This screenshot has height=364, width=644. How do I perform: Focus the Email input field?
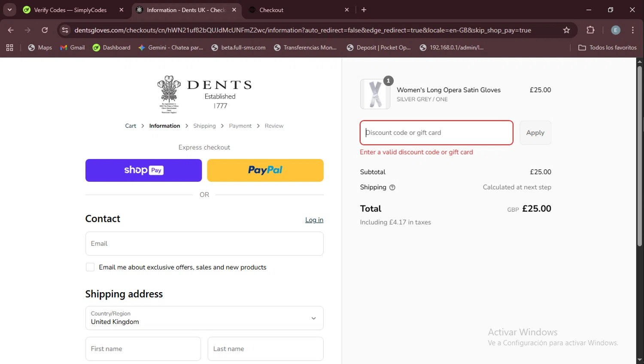[x=204, y=244]
